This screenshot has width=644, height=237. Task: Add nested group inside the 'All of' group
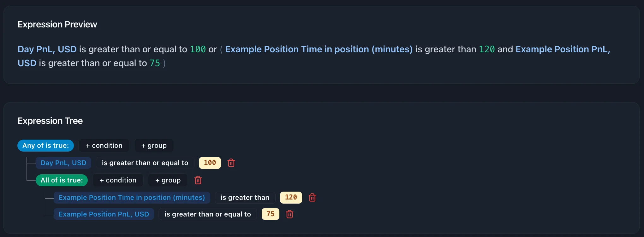tap(168, 180)
